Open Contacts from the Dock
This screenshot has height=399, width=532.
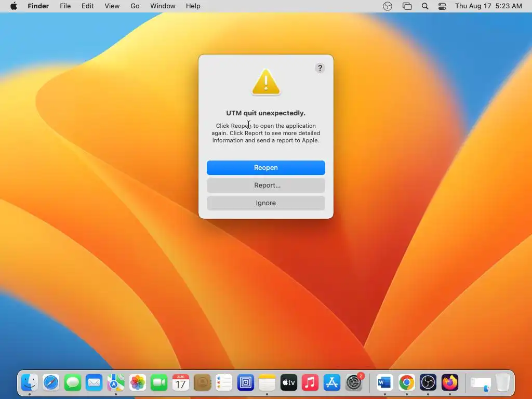pyautogui.click(x=202, y=383)
